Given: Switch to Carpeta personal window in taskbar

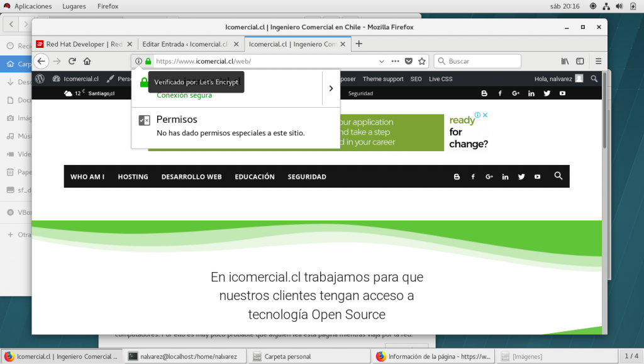Looking at the screenshot, I should pos(309,356).
